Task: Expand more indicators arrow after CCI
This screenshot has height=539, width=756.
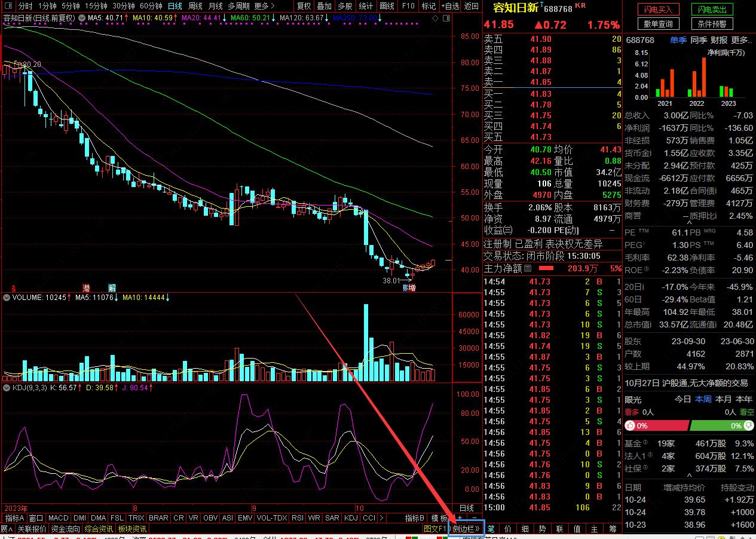Action: pos(381,518)
